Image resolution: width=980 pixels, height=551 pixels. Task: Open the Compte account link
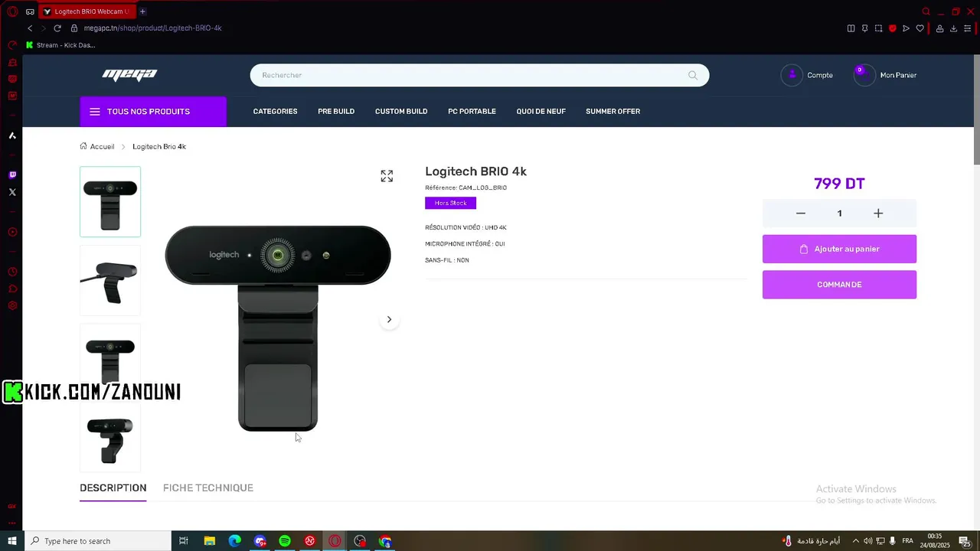[x=807, y=75]
